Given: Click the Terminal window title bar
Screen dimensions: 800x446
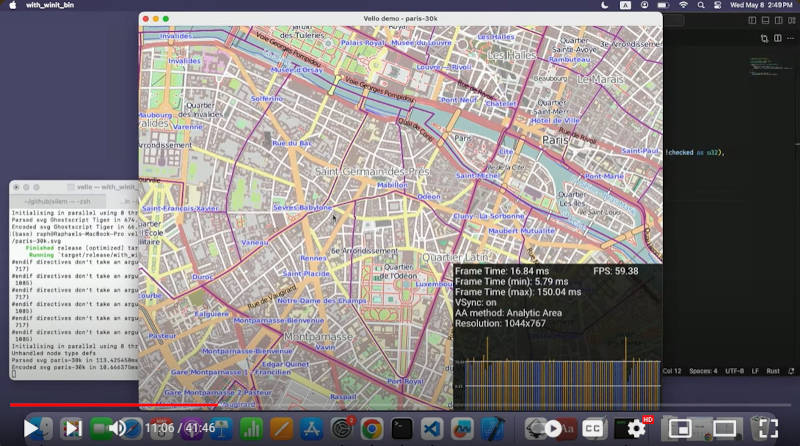Looking at the screenshot, I should (x=74, y=187).
